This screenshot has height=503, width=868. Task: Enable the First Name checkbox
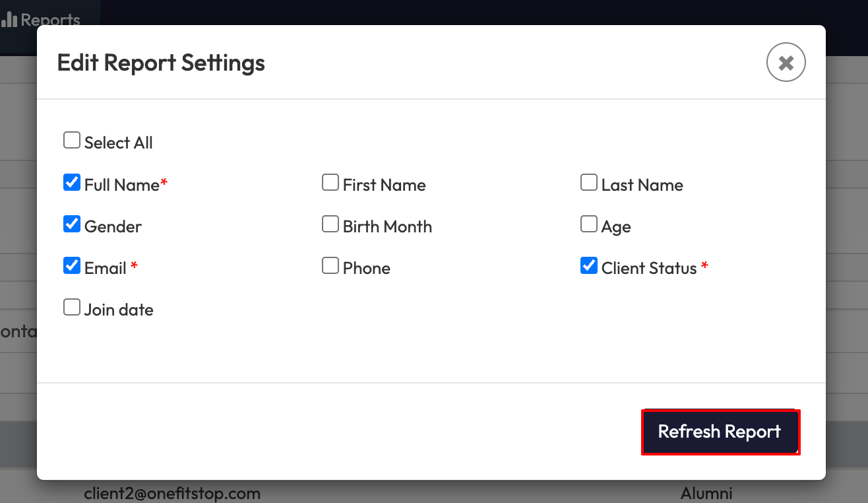(330, 183)
